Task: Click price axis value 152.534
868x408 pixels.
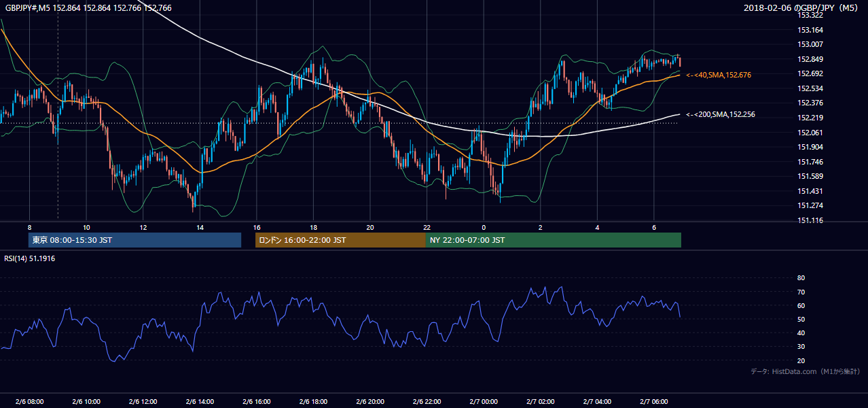Action: 810,88
